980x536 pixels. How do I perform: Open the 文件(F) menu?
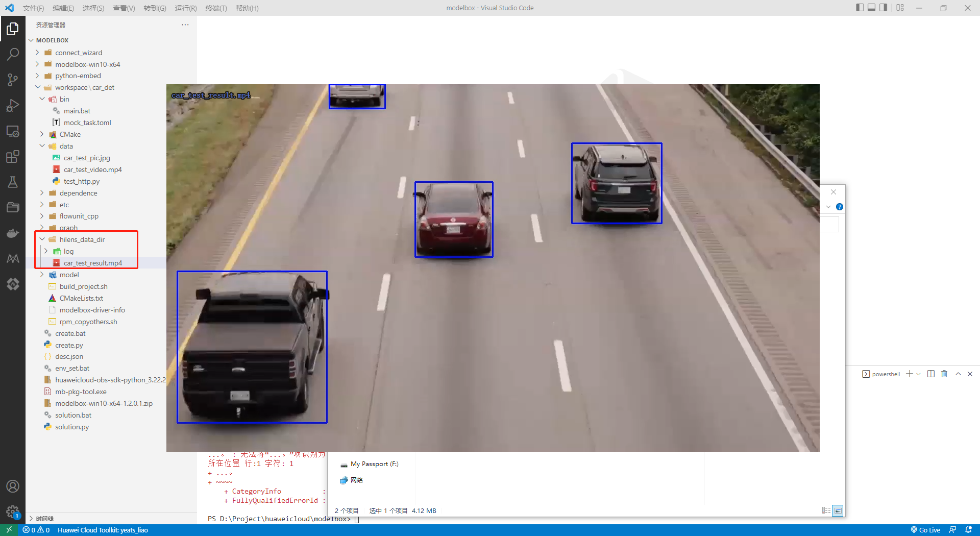tap(33, 8)
